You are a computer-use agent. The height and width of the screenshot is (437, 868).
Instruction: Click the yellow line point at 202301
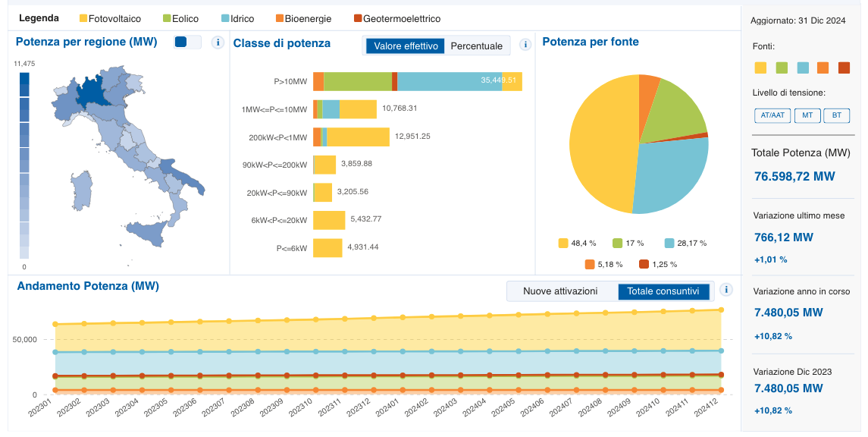pos(55,324)
